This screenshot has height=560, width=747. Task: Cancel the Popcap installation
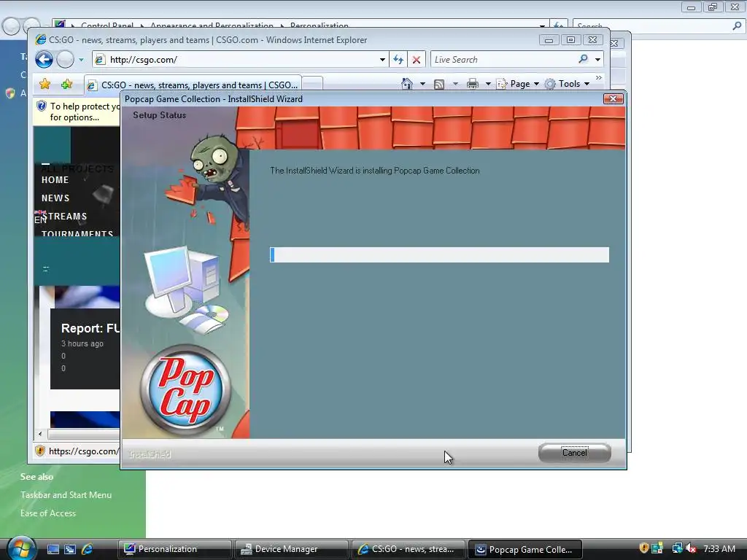pyautogui.click(x=575, y=452)
